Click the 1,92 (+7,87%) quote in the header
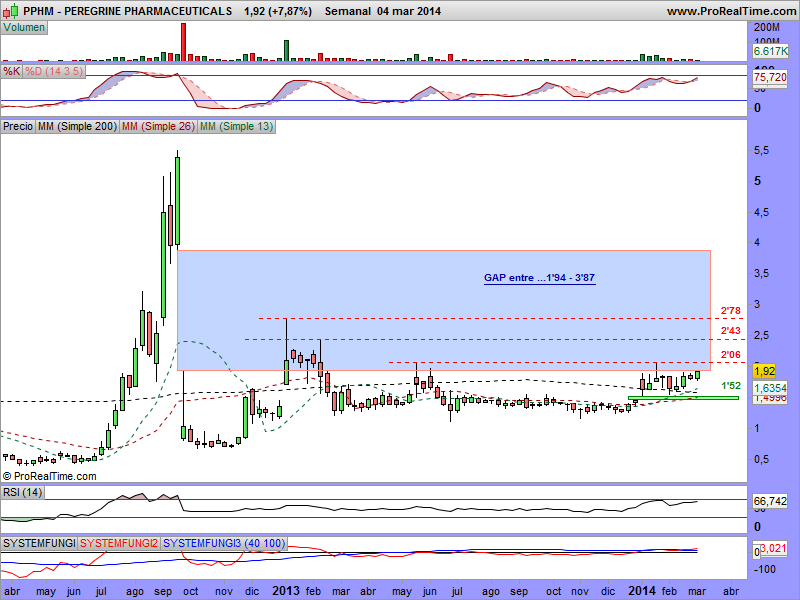 [x=278, y=11]
